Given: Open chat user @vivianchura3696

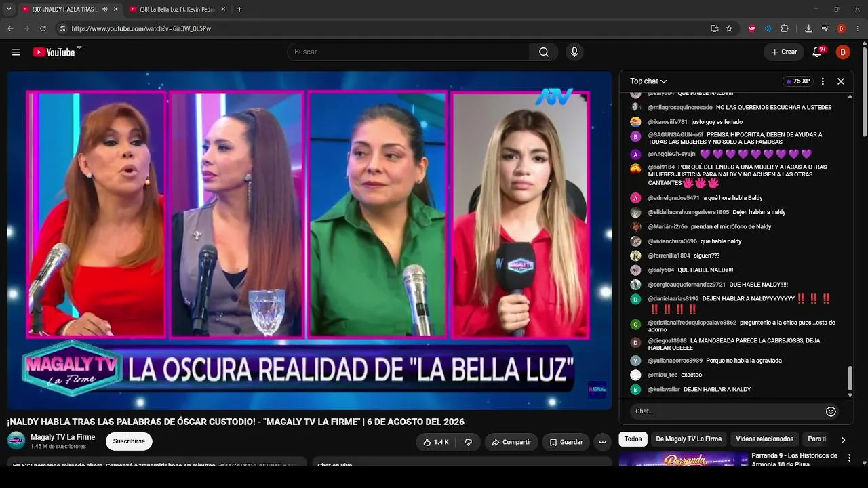Looking at the screenshot, I should pyautogui.click(x=672, y=241).
